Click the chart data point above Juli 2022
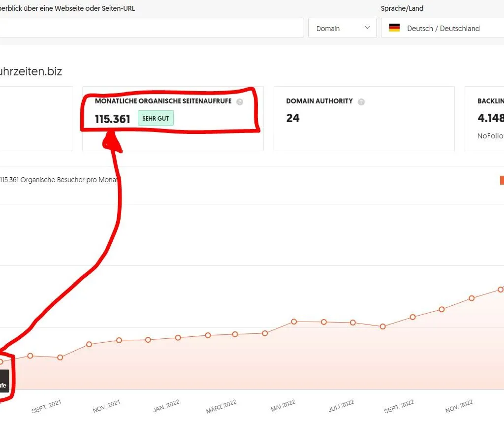The height and width of the screenshot is (423, 504). [x=352, y=323]
